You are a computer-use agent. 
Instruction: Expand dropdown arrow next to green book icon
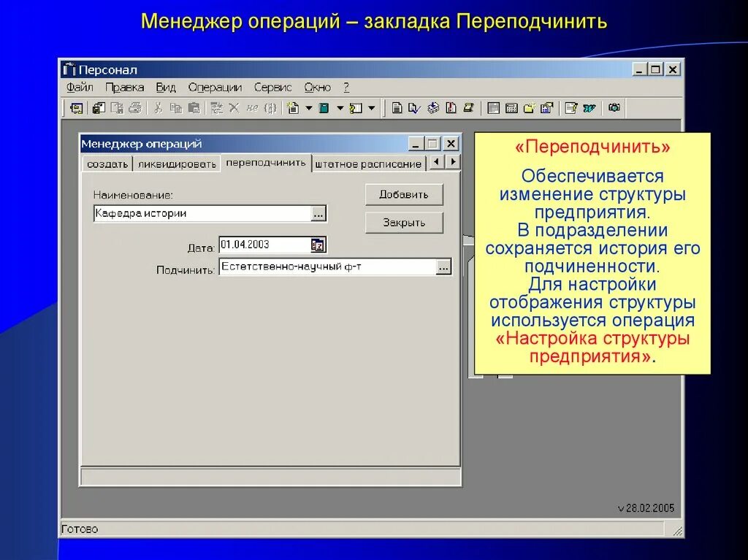[x=340, y=108]
